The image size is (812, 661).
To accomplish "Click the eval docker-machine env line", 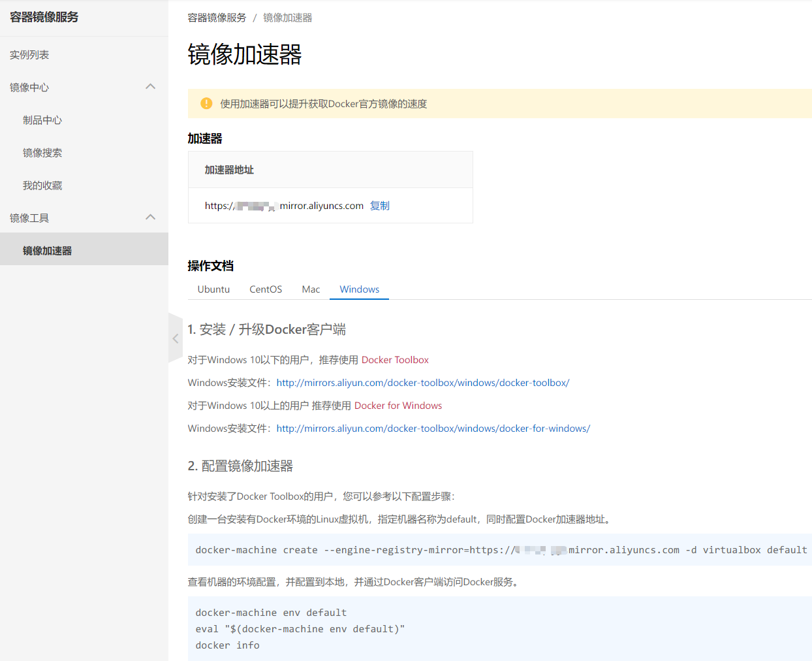I will pos(300,629).
